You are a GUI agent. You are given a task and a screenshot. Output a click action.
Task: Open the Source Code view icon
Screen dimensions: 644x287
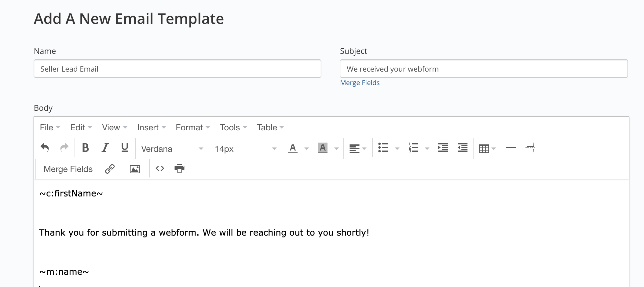point(160,169)
